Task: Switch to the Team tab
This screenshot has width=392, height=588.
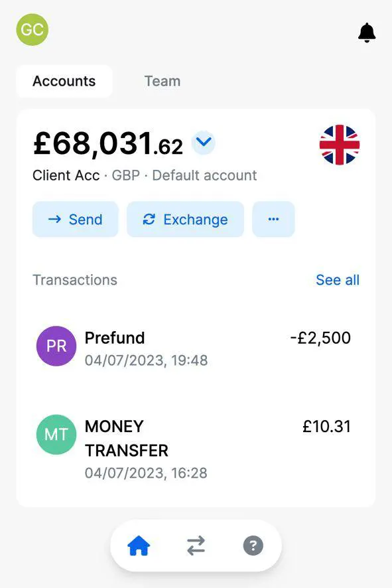Action: pyautogui.click(x=163, y=81)
